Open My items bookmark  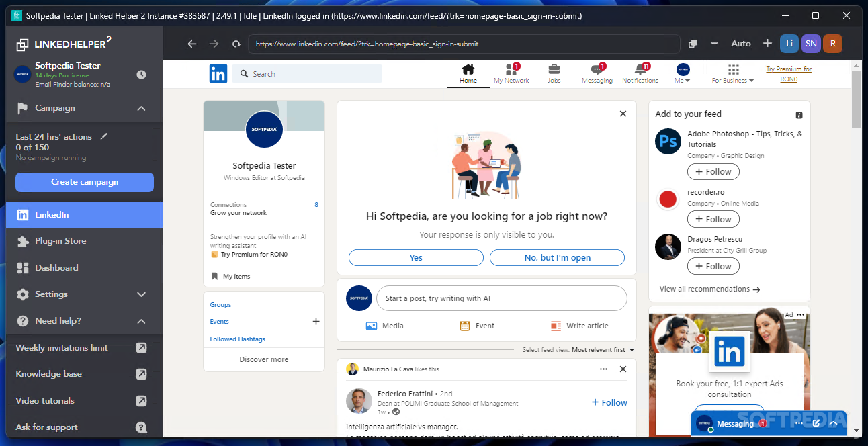[230, 276]
